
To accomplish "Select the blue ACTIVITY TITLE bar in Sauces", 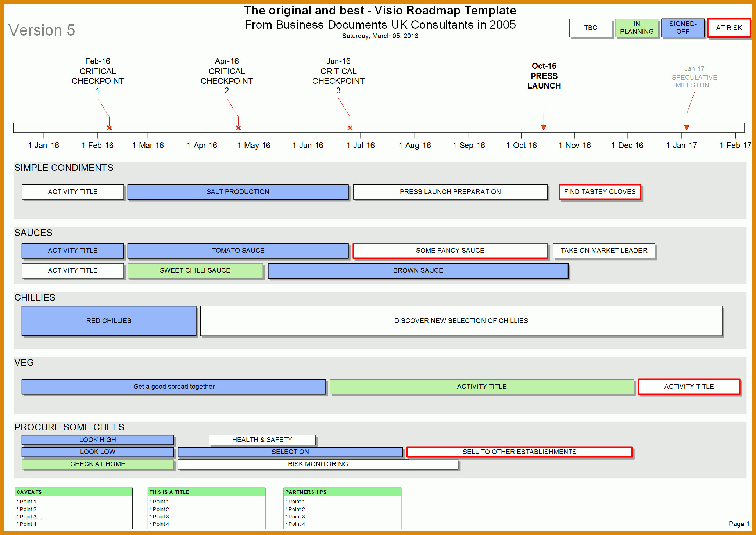I will 73,251.
